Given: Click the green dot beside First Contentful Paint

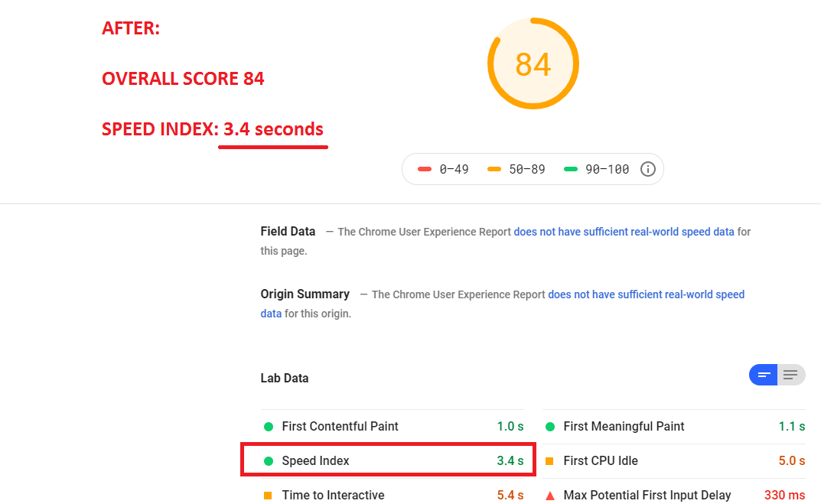Looking at the screenshot, I should (x=268, y=426).
